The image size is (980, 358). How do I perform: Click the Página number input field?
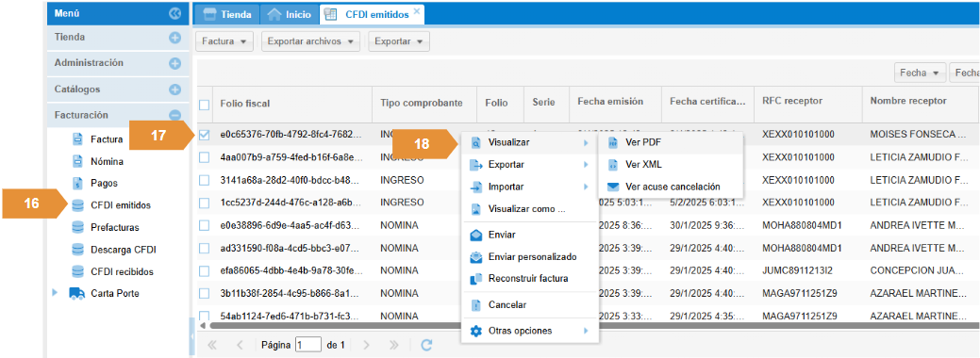point(308,345)
